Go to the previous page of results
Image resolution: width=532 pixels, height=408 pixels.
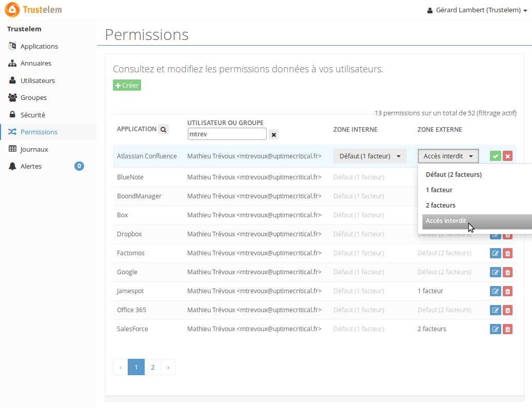pos(121,368)
